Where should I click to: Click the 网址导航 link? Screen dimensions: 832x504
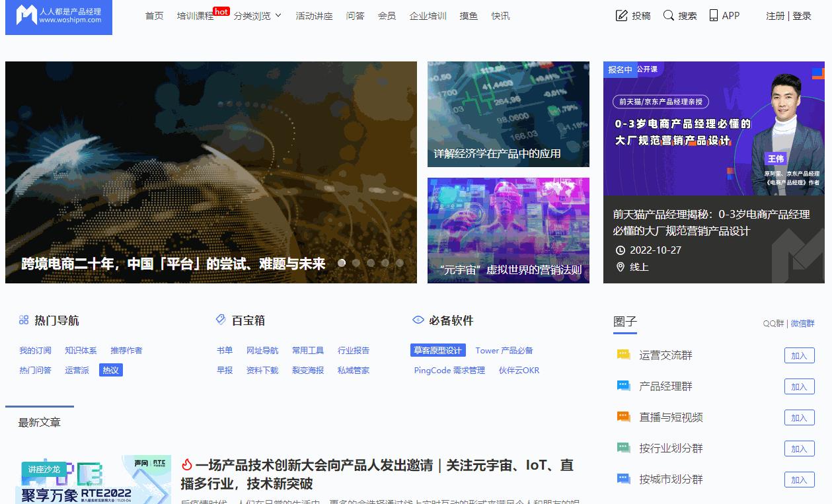tap(262, 350)
